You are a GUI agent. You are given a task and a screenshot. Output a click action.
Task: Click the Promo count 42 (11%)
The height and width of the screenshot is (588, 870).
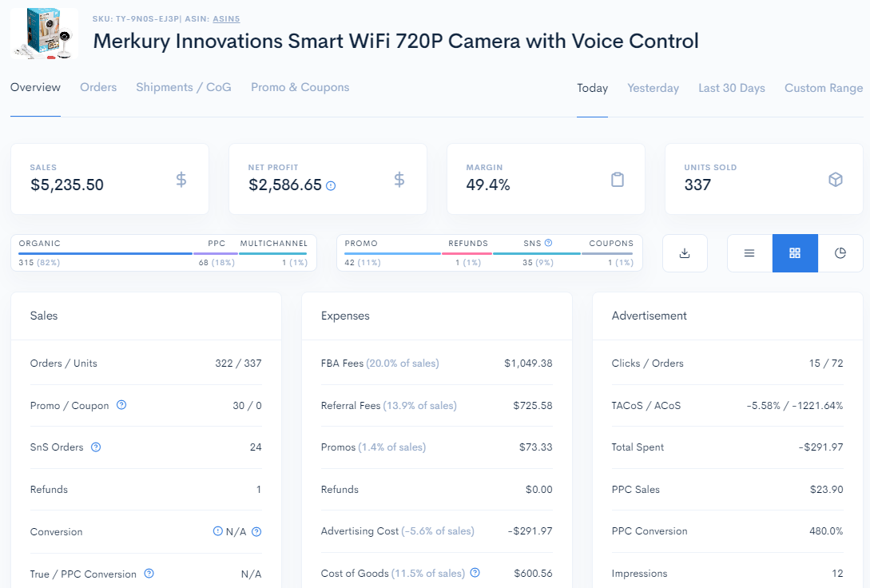[363, 262]
